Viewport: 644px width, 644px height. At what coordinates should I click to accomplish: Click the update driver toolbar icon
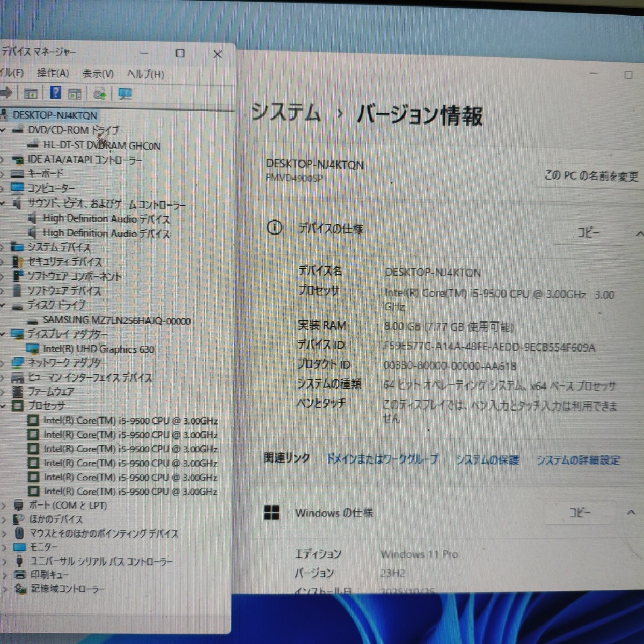(99, 94)
